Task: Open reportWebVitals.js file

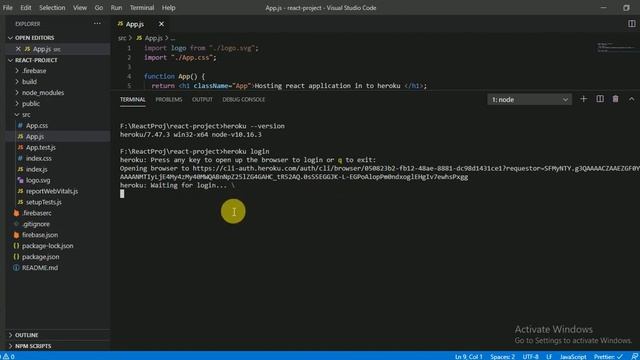Action: [x=52, y=191]
